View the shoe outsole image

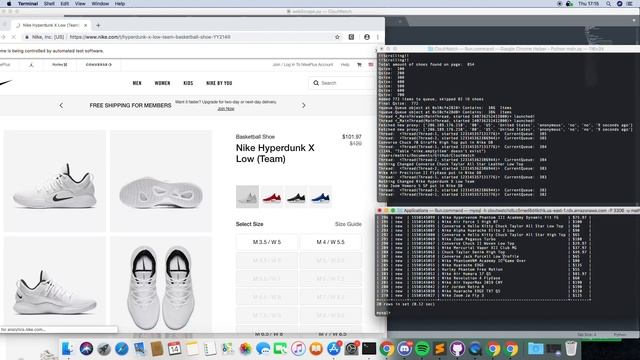(161, 181)
